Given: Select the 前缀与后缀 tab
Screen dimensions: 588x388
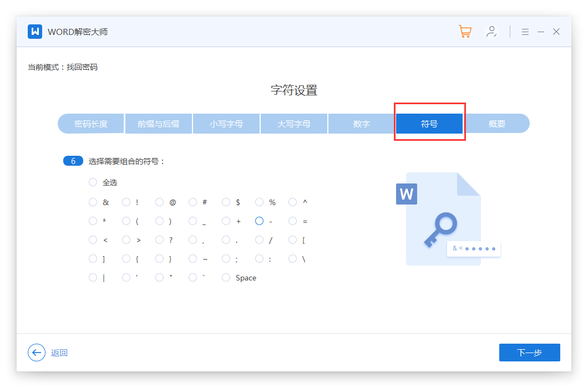Looking at the screenshot, I should 159,124.
